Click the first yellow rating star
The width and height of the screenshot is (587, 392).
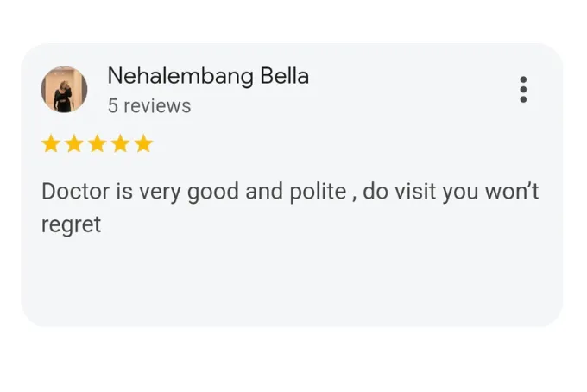[51, 144]
